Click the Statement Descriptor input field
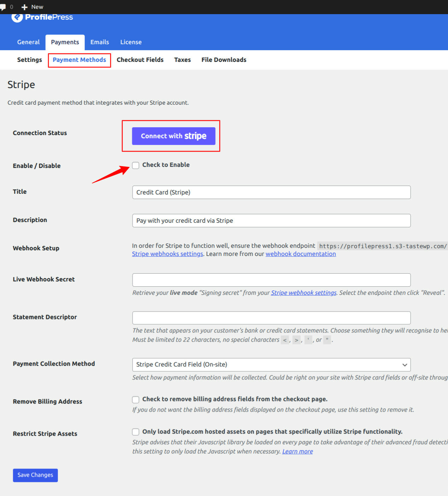This screenshot has width=448, height=496. click(271, 318)
